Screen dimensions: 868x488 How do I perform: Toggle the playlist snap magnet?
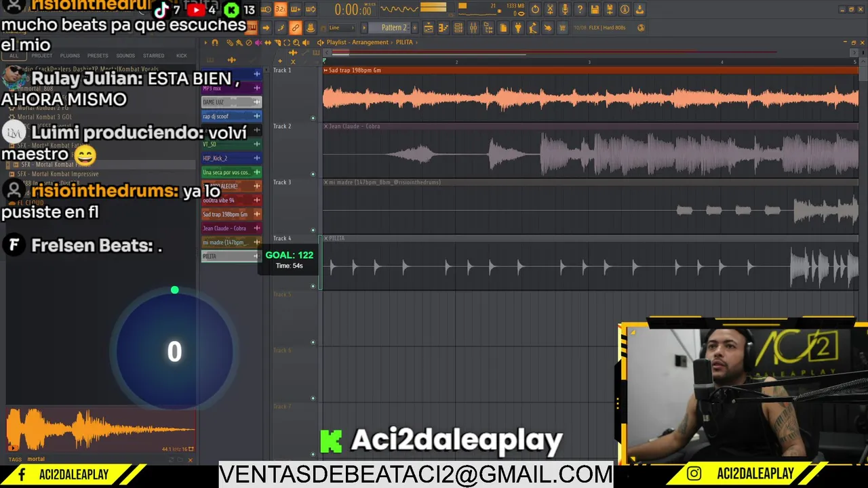215,43
